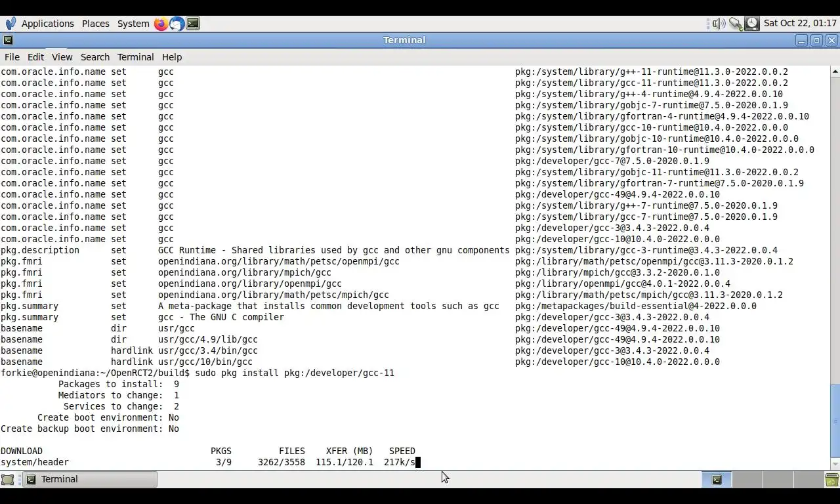
Task: Click 'usr/gcc/4.9/lib/gcc' directory path
Action: [208, 339]
